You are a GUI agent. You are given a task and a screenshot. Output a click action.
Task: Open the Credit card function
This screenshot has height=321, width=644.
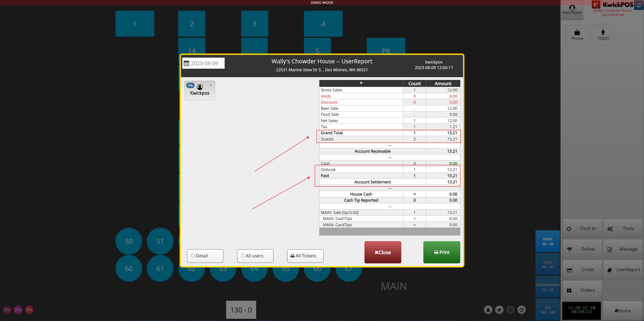pyautogui.click(x=582, y=269)
